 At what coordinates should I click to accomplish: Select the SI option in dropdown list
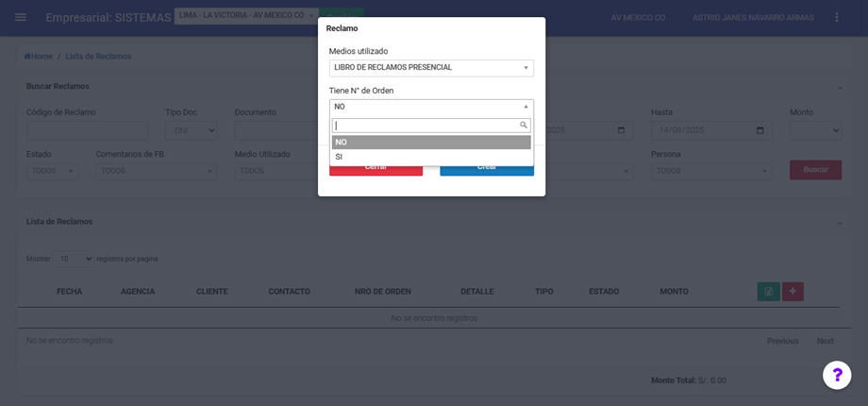(x=430, y=157)
